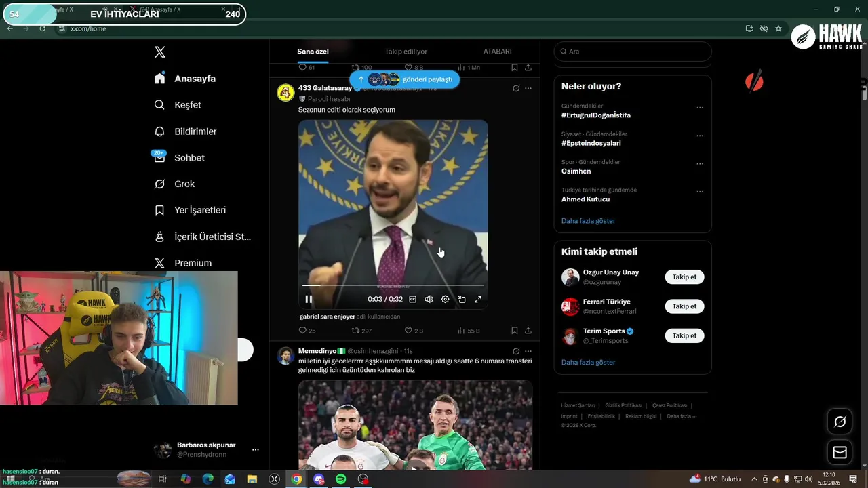Open account menu for Barbaros akpunar
Viewport: 868px width, 488px height.
[x=255, y=450]
